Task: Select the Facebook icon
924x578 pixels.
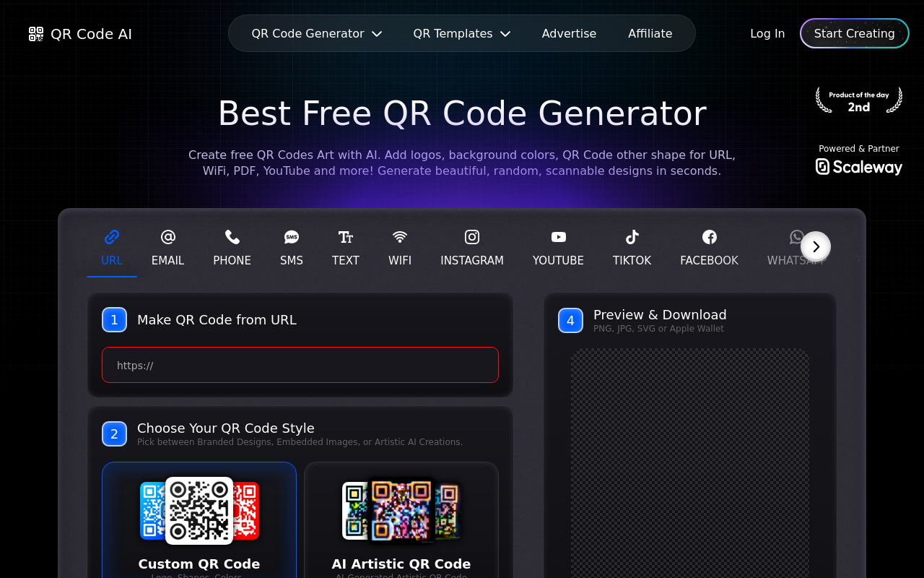Action: pyautogui.click(x=710, y=237)
